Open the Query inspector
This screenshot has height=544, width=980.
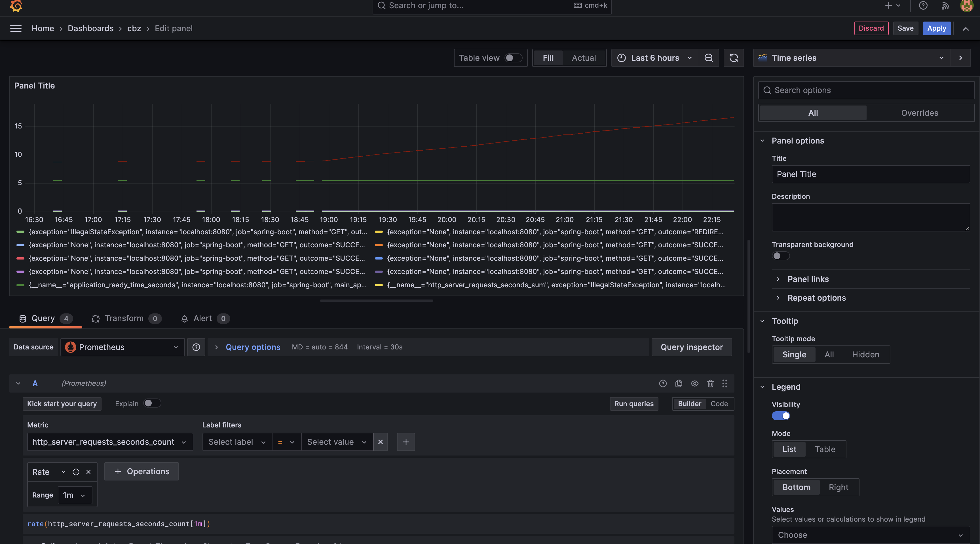coord(692,347)
